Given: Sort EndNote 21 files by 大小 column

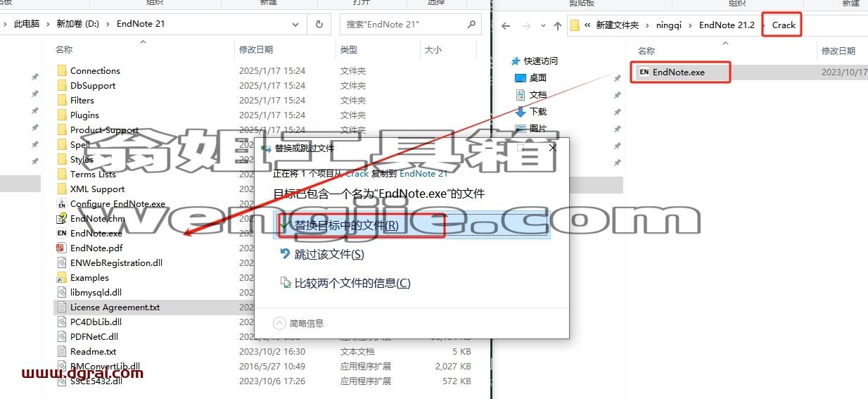Looking at the screenshot, I should point(433,50).
